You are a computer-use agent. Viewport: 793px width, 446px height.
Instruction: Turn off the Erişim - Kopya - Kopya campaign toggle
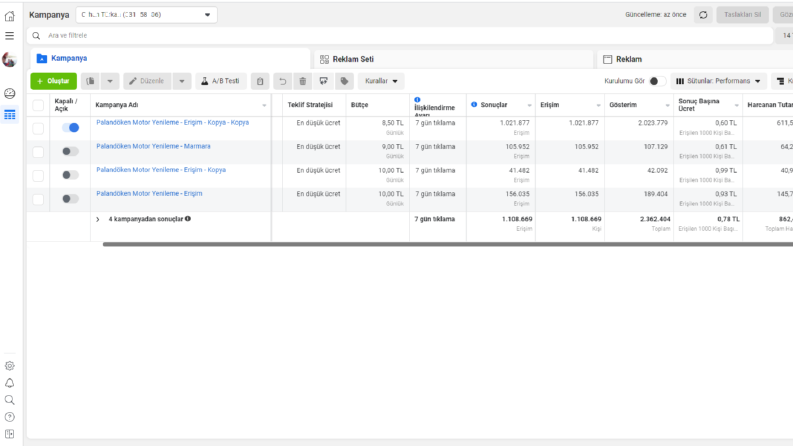tap(70, 127)
